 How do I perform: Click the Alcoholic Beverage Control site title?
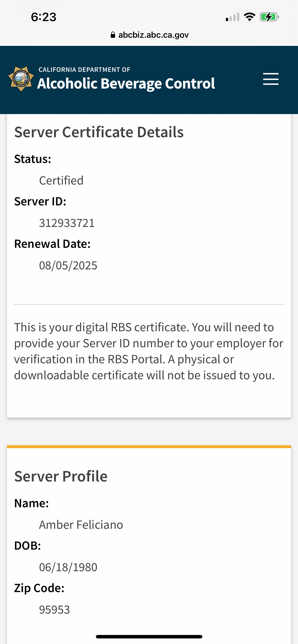pos(126,83)
